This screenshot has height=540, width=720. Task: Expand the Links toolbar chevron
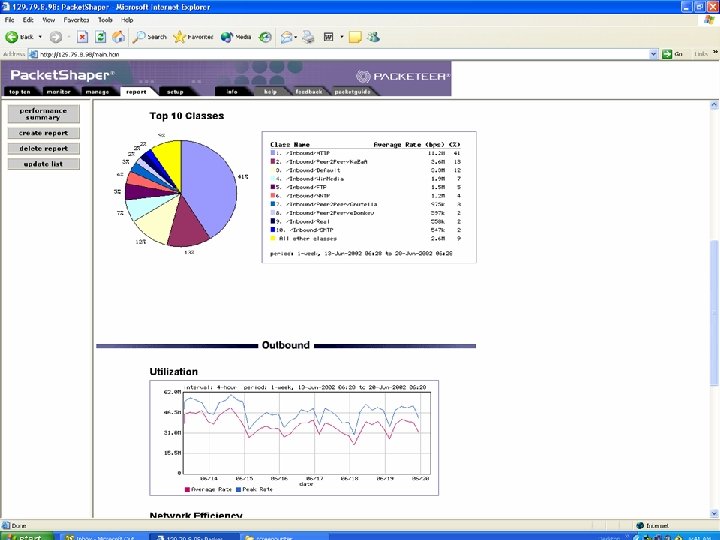click(715, 52)
